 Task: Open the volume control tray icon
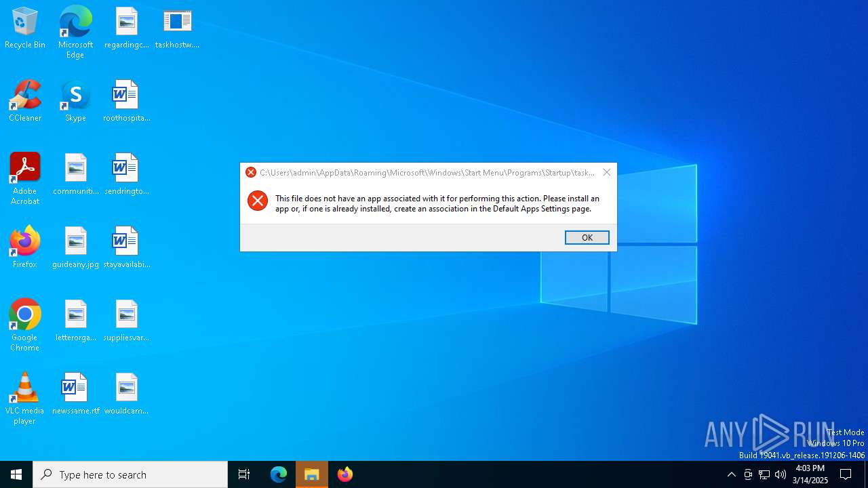[x=781, y=474]
